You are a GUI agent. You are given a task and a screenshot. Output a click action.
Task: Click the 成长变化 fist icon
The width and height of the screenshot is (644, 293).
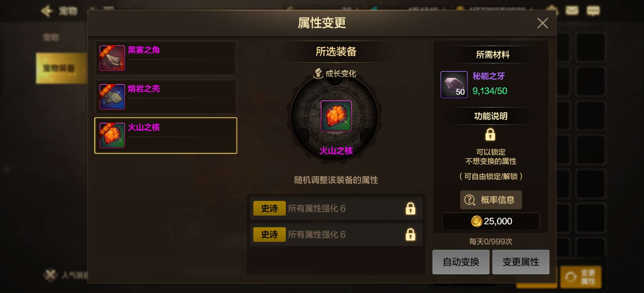click(318, 74)
